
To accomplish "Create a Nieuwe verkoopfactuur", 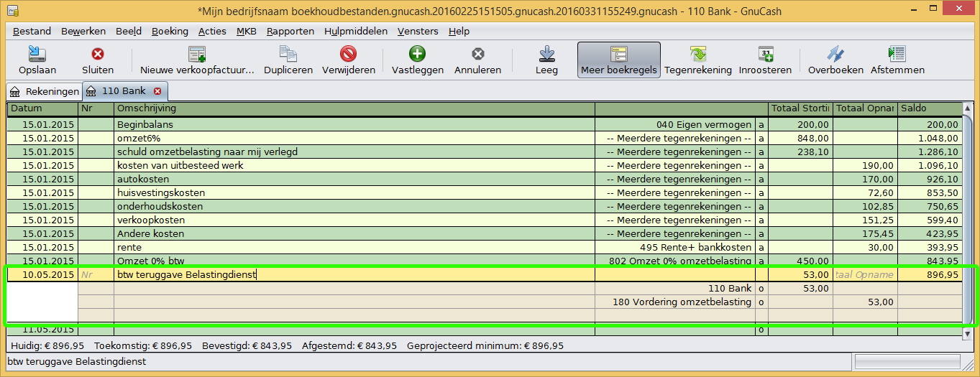I will click(197, 60).
